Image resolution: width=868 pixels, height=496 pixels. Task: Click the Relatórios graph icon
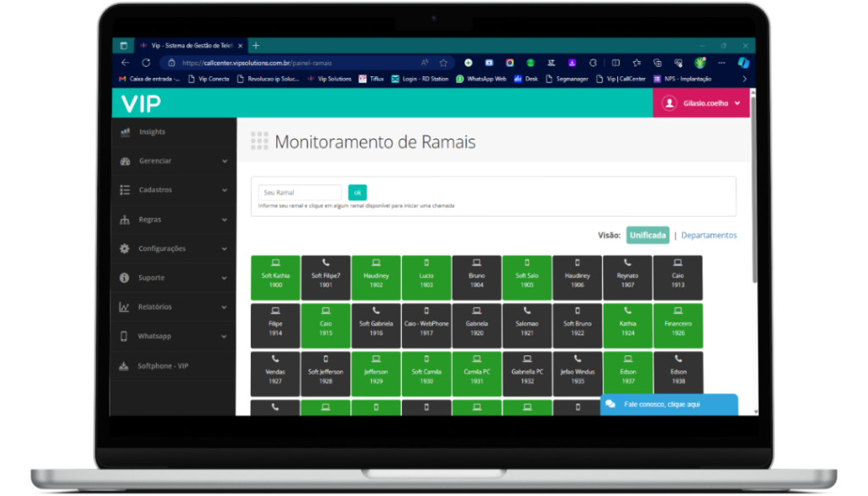125,307
